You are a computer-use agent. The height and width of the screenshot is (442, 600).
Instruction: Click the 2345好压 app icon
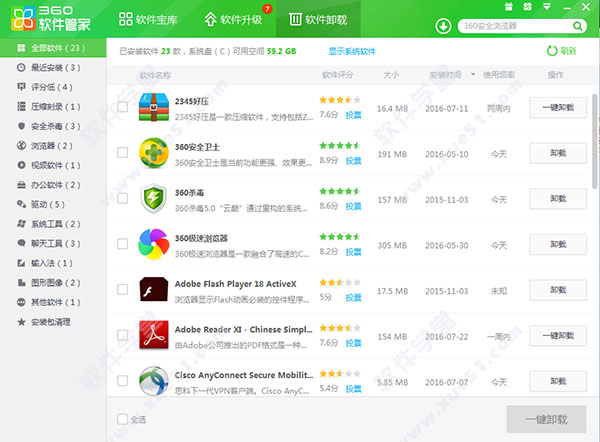[154, 108]
